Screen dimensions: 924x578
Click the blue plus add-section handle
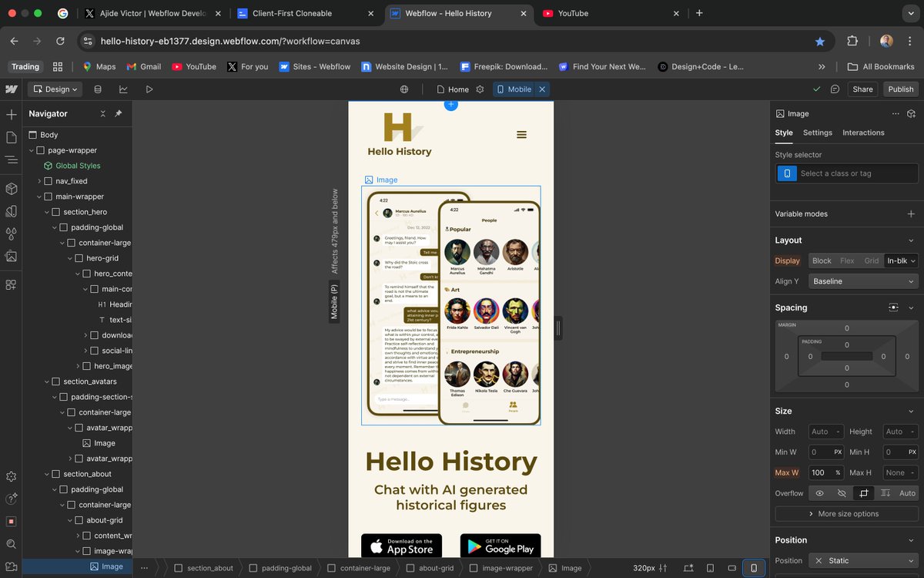[x=451, y=104]
